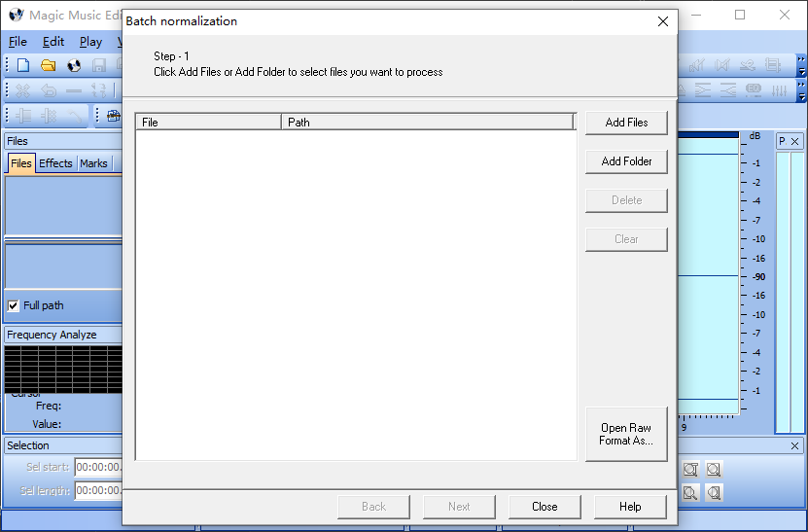808x532 pixels.
Task: Click the Add Folder button
Action: click(x=626, y=161)
